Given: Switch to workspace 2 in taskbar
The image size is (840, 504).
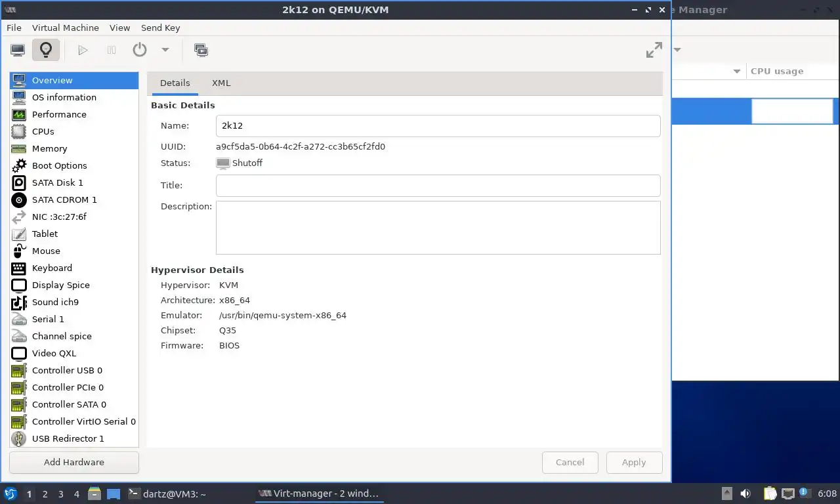Looking at the screenshot, I should 45,494.
